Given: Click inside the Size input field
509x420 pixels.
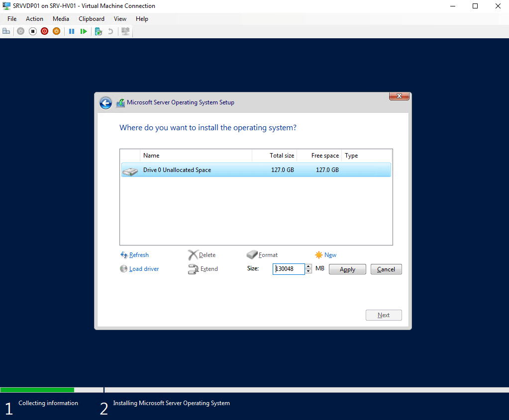Looking at the screenshot, I should (x=289, y=269).
